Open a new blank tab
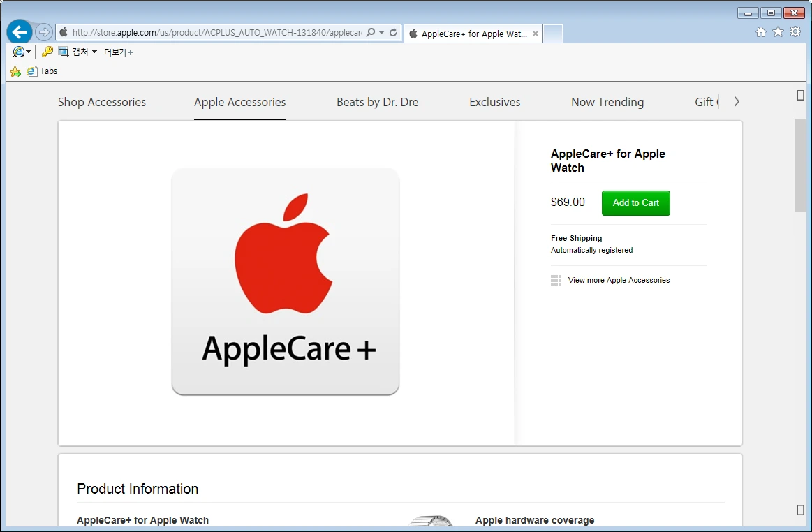This screenshot has width=812, height=532. pyautogui.click(x=553, y=34)
